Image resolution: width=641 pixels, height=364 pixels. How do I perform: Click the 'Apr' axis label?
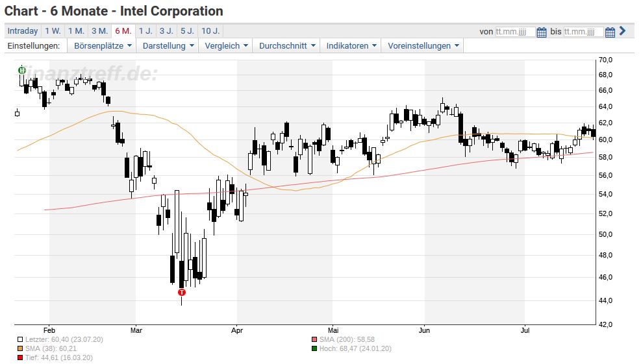(x=236, y=330)
